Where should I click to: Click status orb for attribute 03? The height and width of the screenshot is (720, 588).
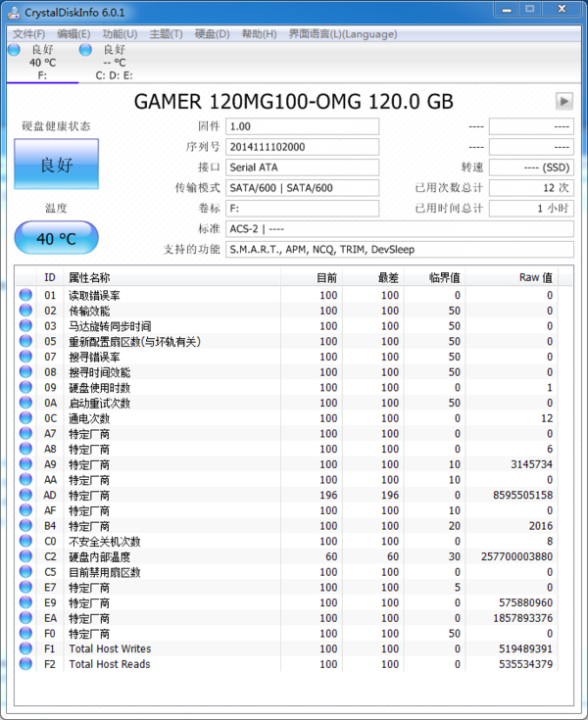(x=25, y=325)
